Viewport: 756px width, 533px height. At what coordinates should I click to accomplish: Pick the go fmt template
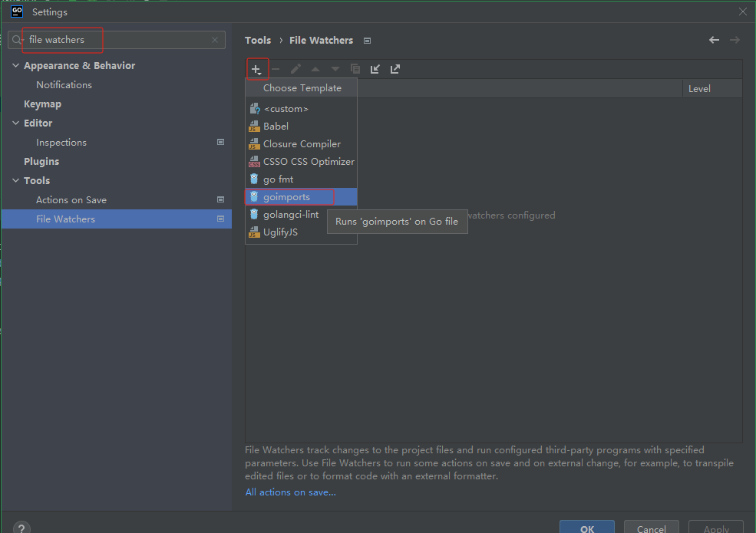pyautogui.click(x=278, y=179)
